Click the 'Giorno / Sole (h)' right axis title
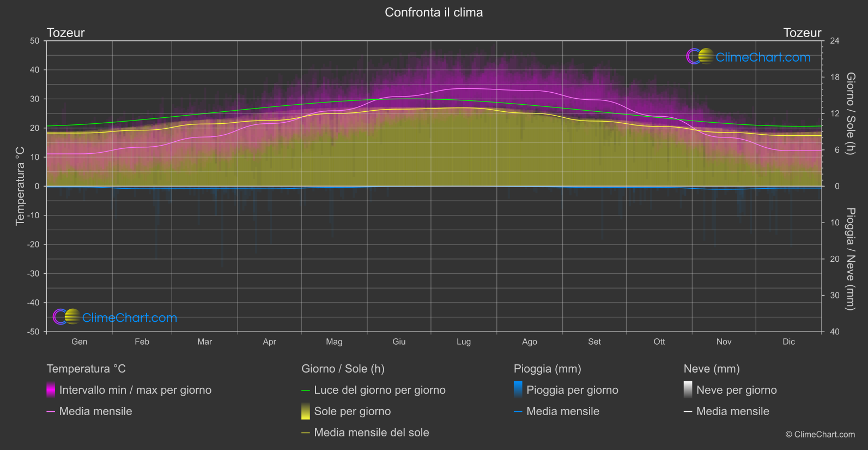The width and height of the screenshot is (868, 450). click(850, 113)
